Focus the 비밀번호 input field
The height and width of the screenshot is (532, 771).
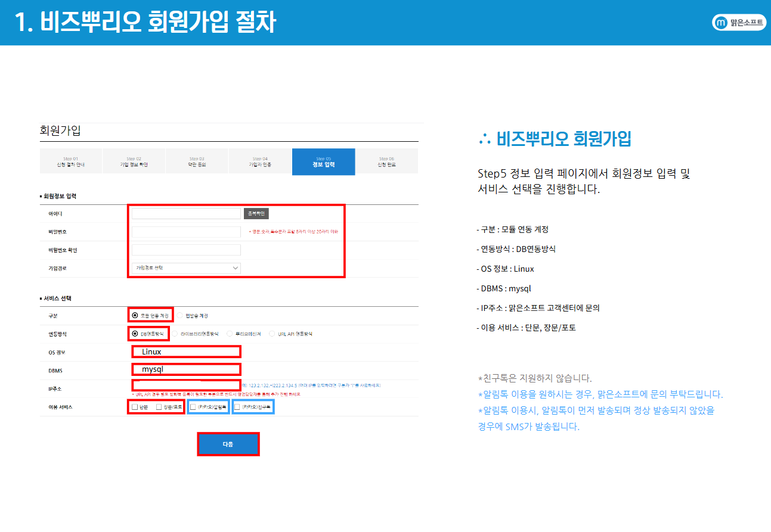pyautogui.click(x=186, y=231)
